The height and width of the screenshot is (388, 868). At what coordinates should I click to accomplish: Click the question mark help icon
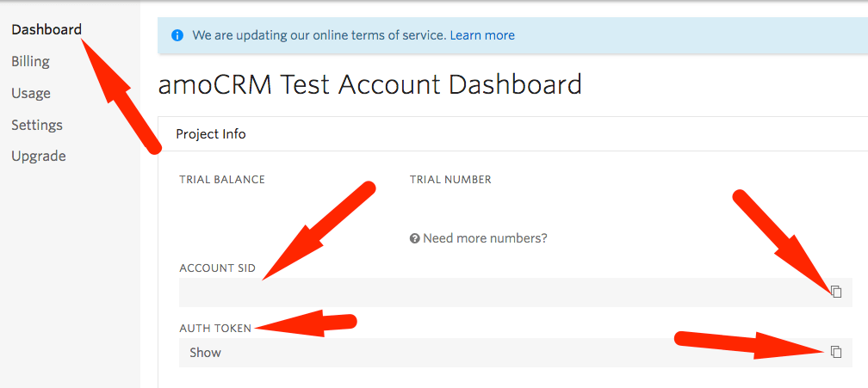point(414,239)
